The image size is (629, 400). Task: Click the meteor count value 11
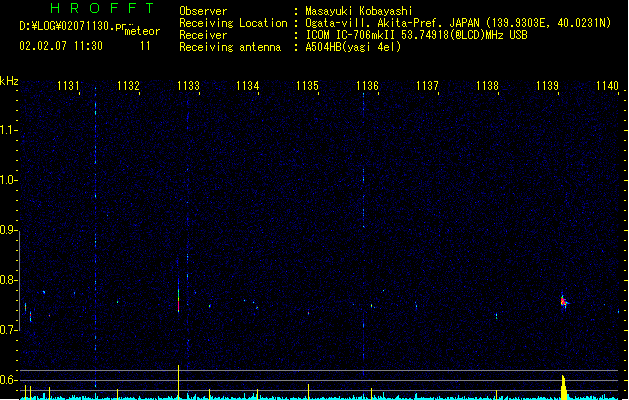[x=145, y=46]
